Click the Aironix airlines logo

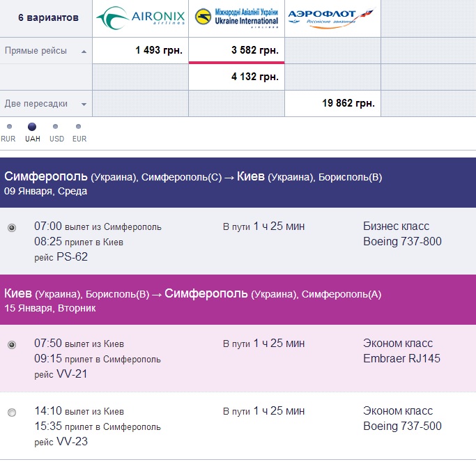tap(140, 18)
